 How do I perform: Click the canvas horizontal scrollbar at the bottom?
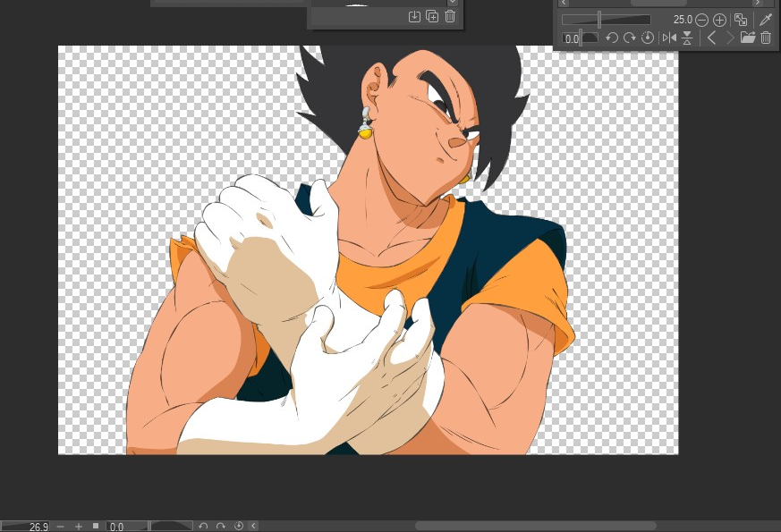point(536,526)
